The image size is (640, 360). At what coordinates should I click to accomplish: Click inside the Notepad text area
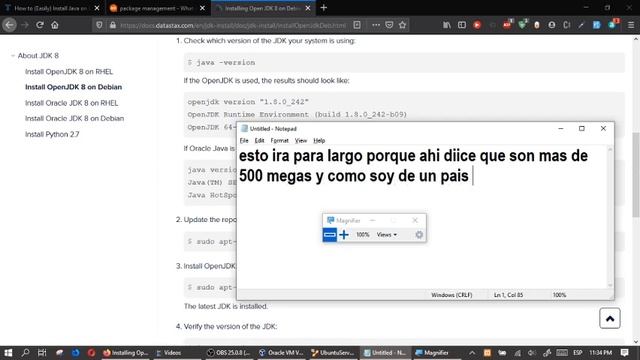pyautogui.click(x=422, y=218)
